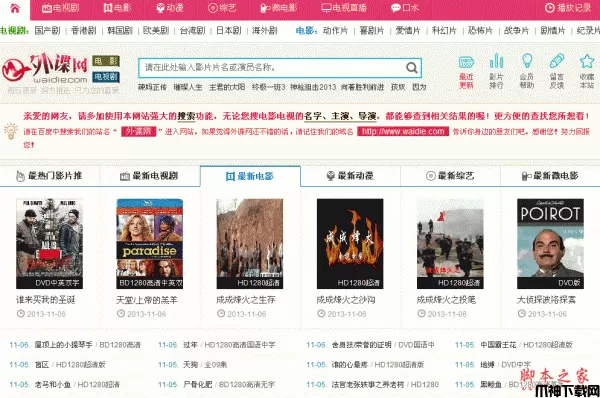
Task: Open 电影 in top pink navigation
Action: click(x=117, y=8)
